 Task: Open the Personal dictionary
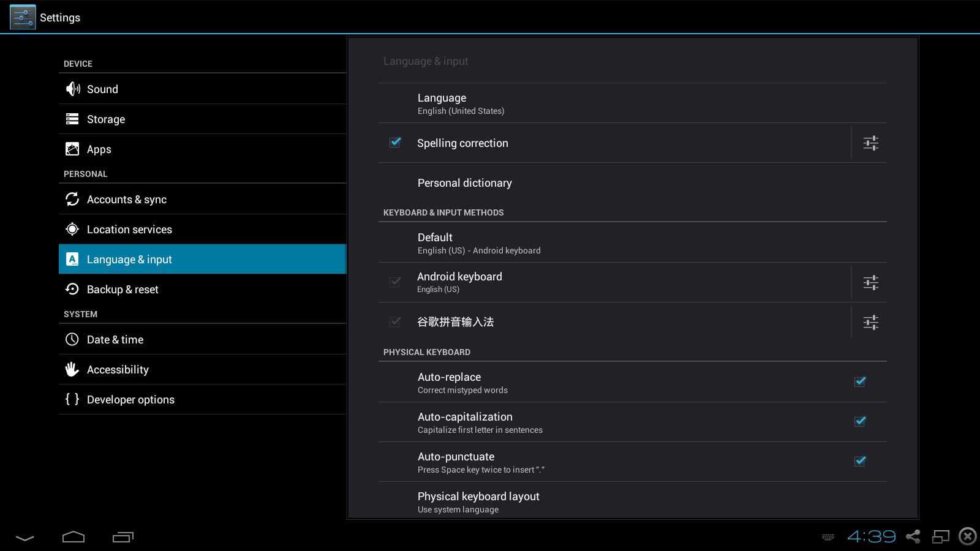coord(633,182)
